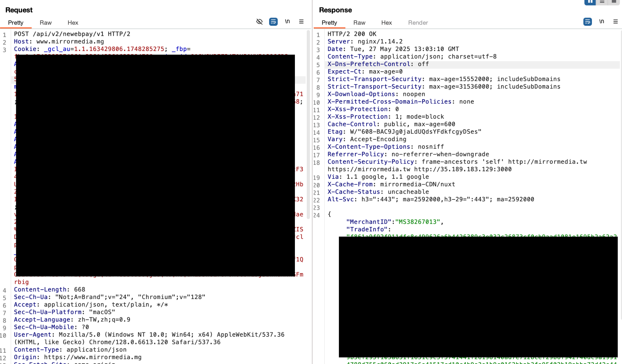This screenshot has width=622, height=364.
Task: Click the 'X-Dns-Prefetch-Control: off' highlighted line
Action: coord(378,64)
